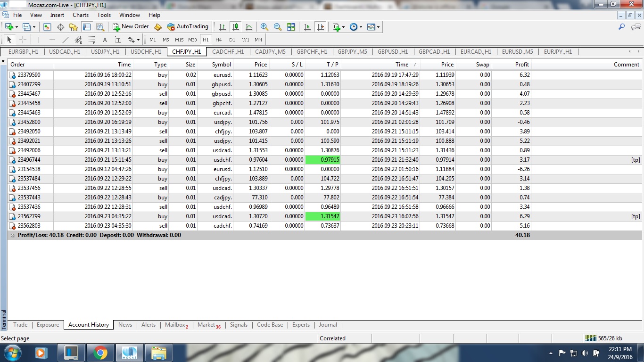
Task: Switch to the GBPJPY.,M5 chart tab
Action: (x=352, y=52)
